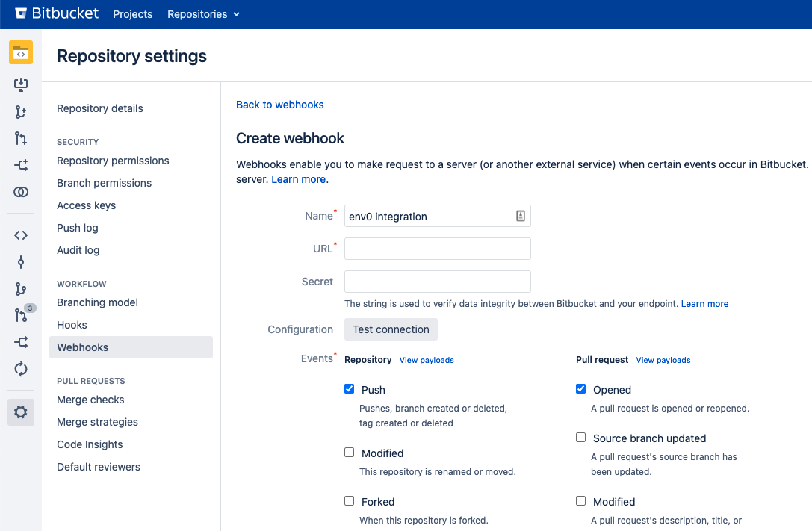This screenshot has height=531, width=812.
Task: Uncheck the pull request Opened checkbox
Action: 581,388
